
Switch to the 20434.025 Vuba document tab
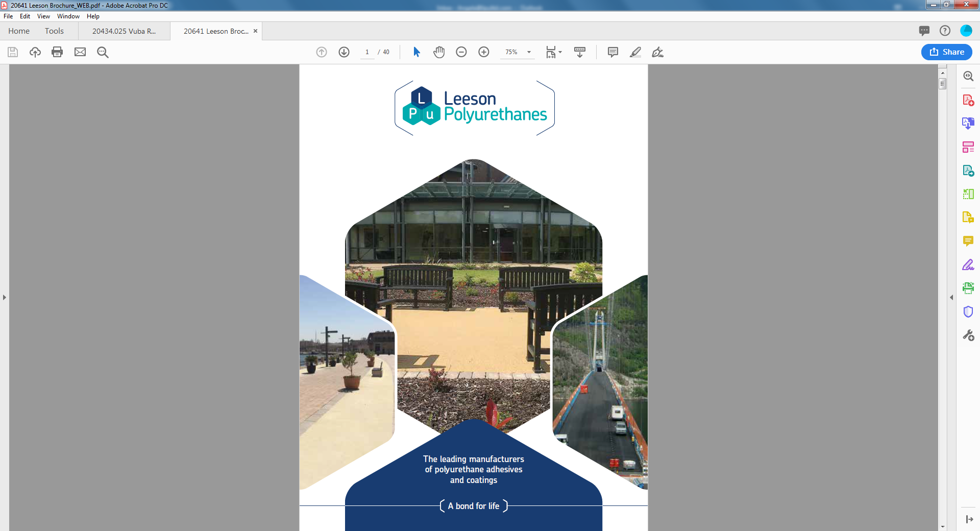point(124,31)
